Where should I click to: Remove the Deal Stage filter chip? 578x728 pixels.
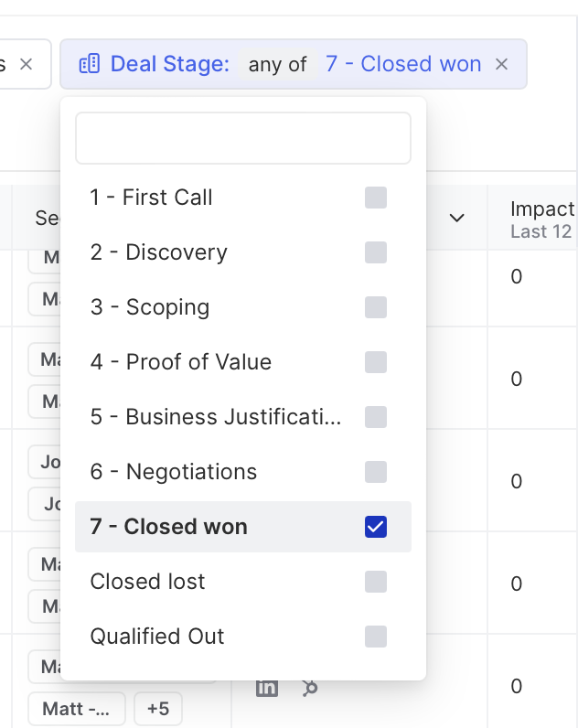[501, 64]
